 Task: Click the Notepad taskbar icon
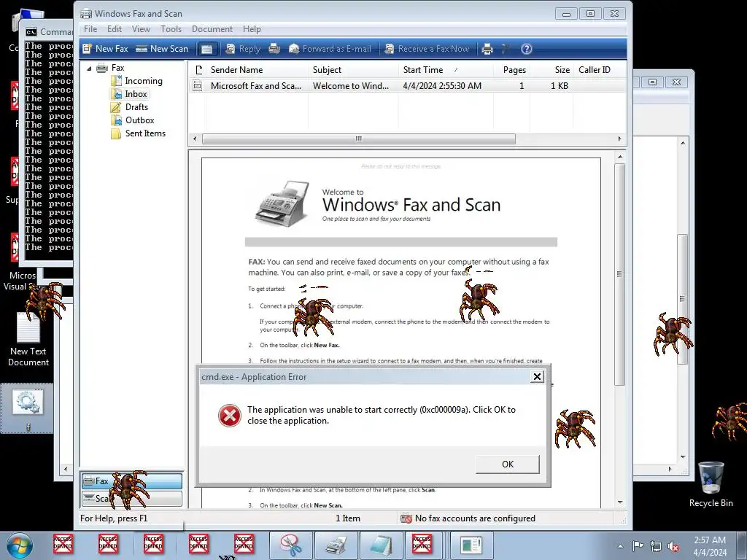point(381,545)
